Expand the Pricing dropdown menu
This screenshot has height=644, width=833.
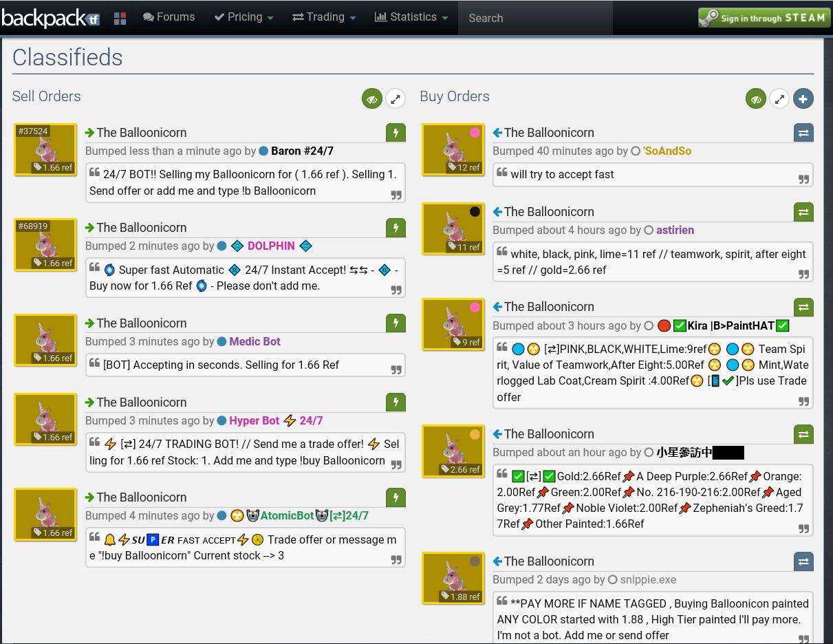pyautogui.click(x=244, y=17)
